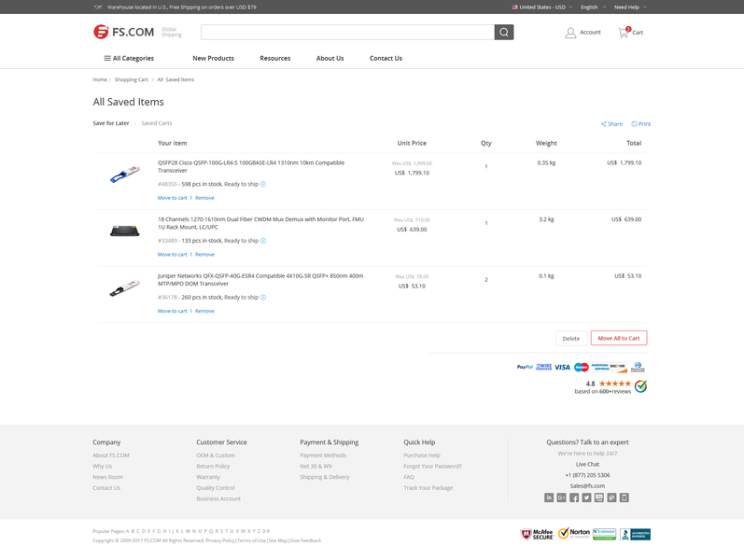The image size is (744, 560).
Task: Click into the search input field
Action: point(347,33)
